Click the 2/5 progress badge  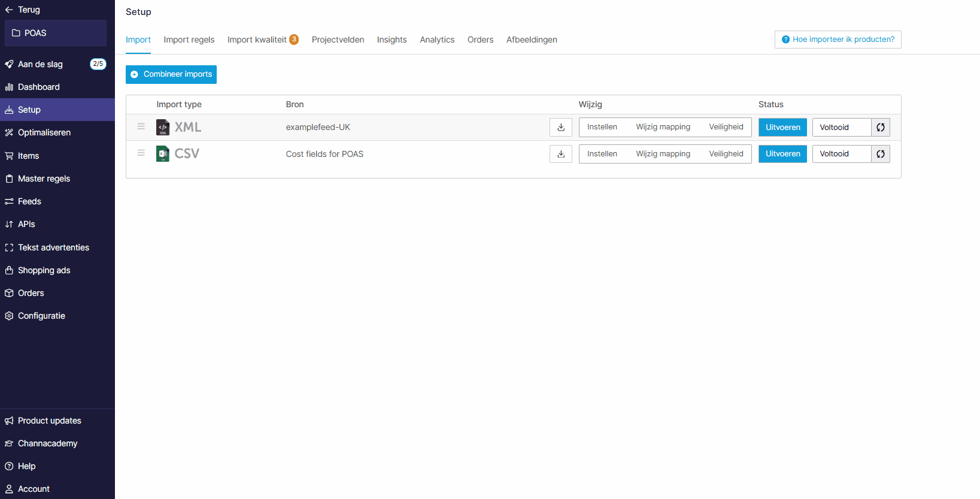tap(98, 64)
